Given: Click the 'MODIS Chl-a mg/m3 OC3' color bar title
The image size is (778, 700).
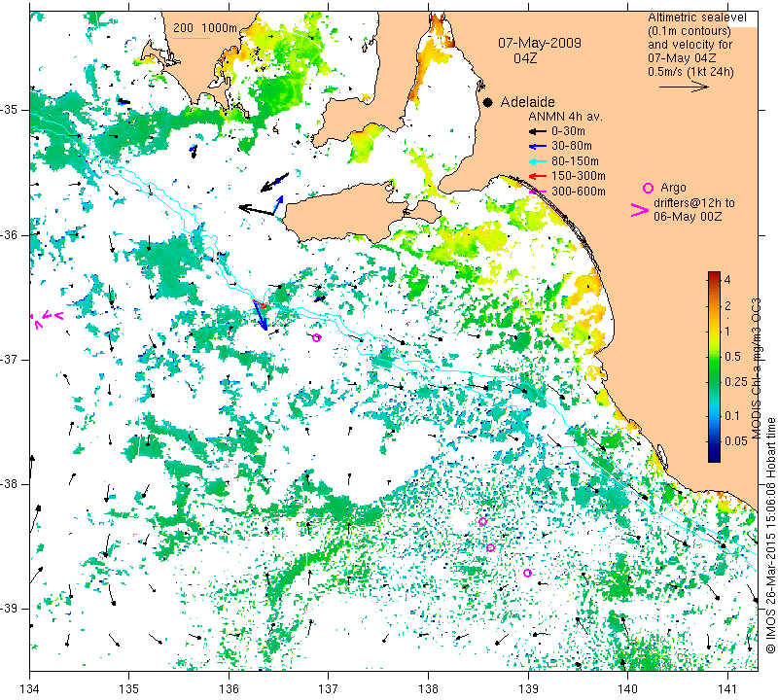Looking at the screenshot, I should point(756,368).
